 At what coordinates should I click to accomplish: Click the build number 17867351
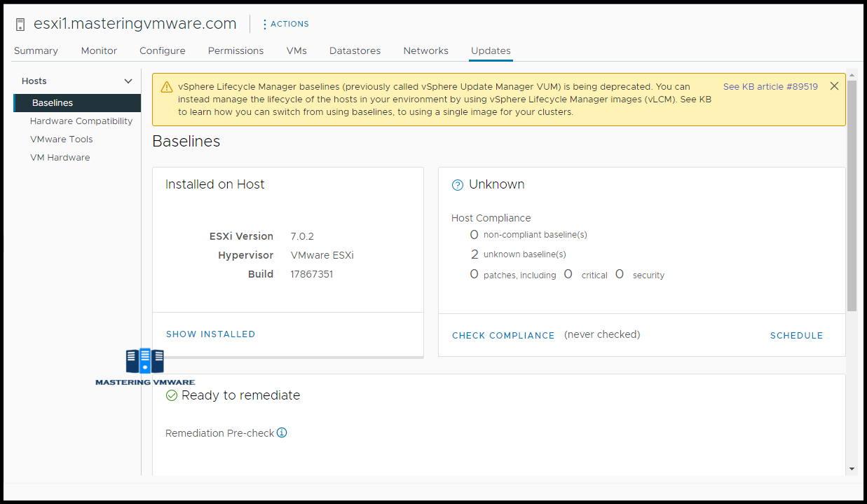coord(312,274)
